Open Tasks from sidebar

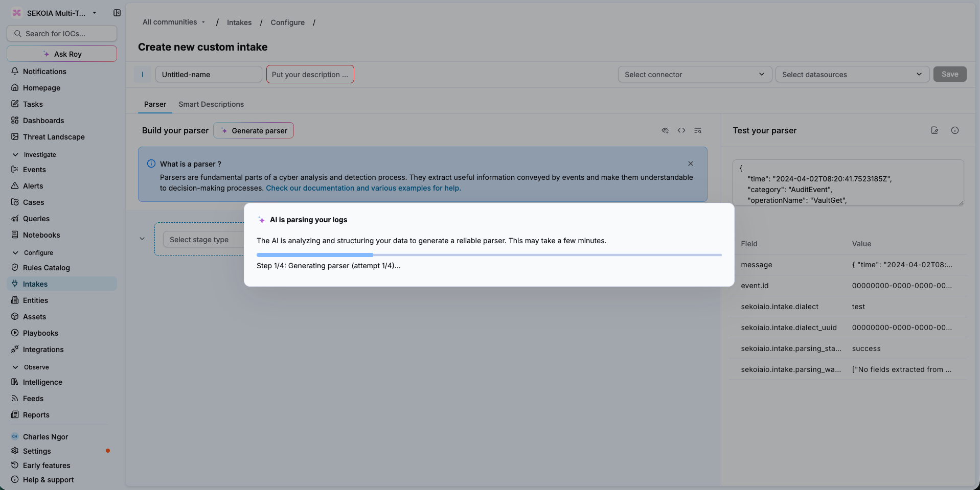33,104
